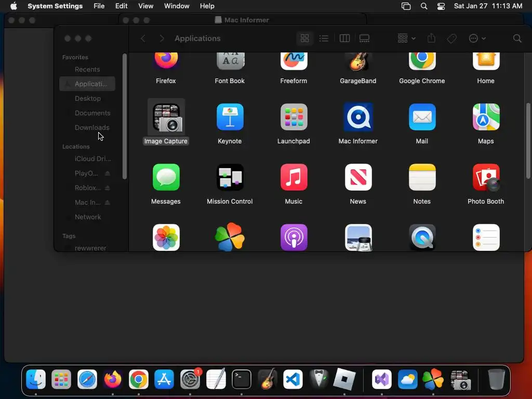Go forward in Finder navigation
The height and width of the screenshot is (399, 532).
[x=162, y=38]
